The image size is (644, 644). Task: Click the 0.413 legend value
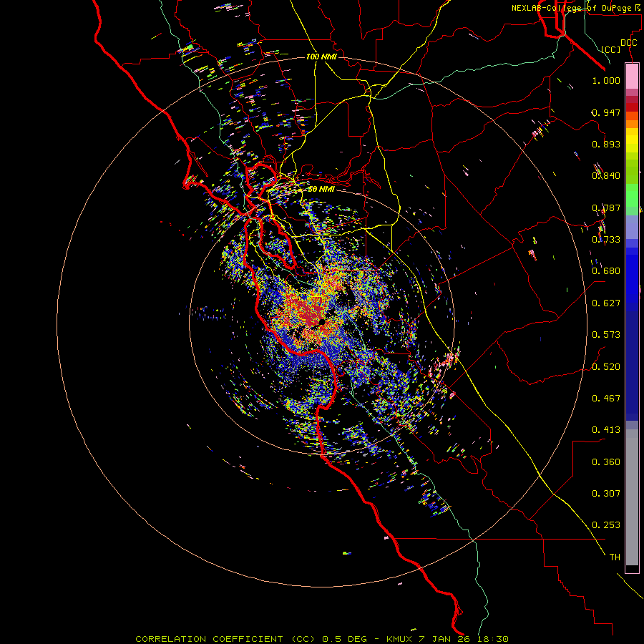coord(606,430)
